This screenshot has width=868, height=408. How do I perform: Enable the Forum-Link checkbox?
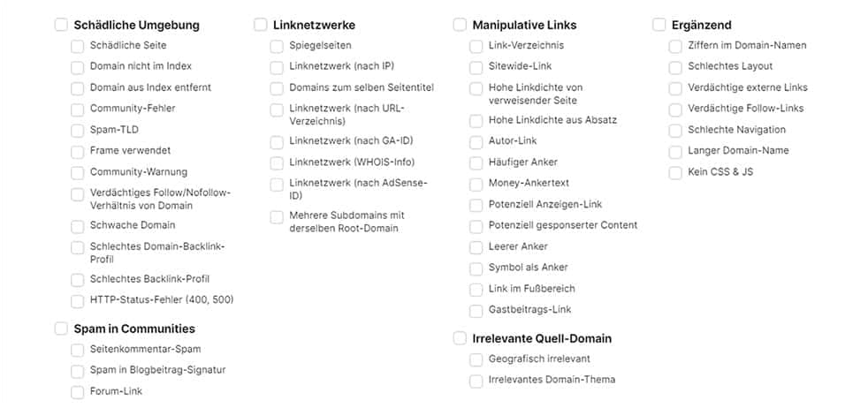(x=78, y=392)
